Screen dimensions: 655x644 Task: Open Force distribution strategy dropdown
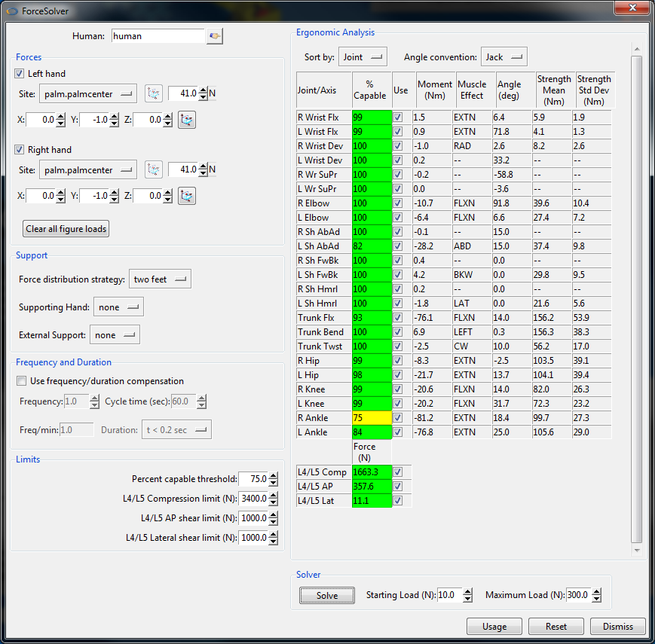click(160, 279)
